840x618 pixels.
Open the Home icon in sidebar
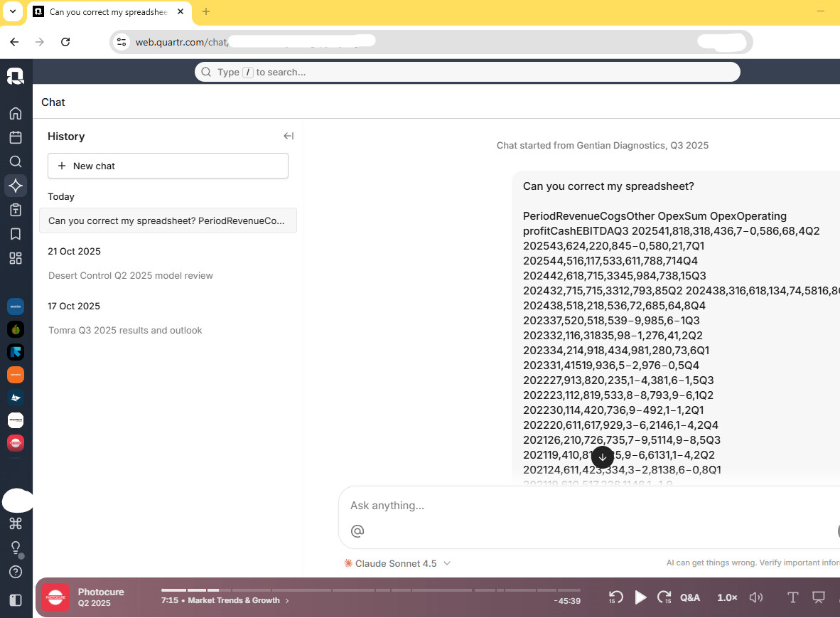click(x=16, y=113)
